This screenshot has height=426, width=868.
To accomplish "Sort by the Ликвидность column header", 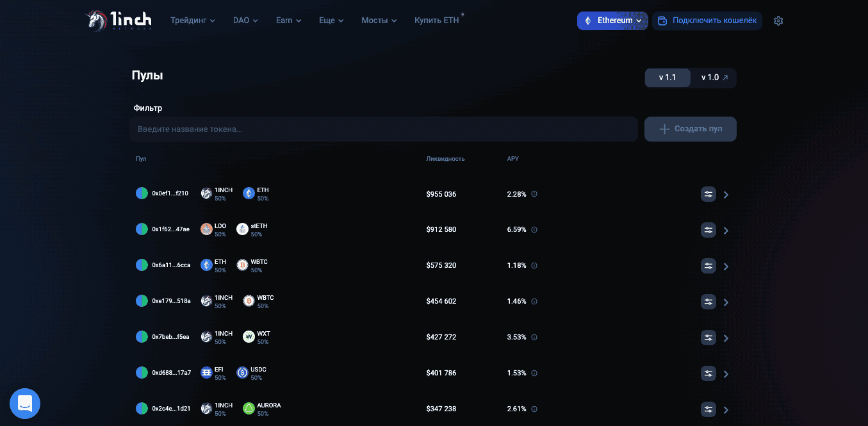I will [445, 159].
